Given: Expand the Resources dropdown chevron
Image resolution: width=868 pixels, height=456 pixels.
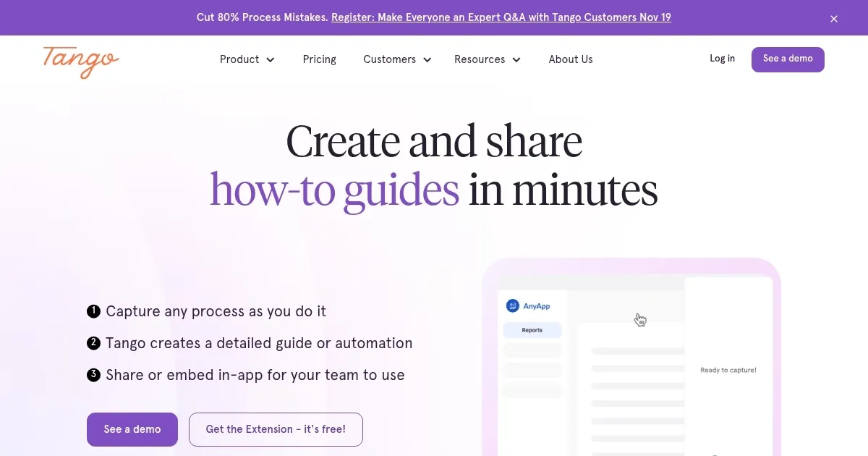Looking at the screenshot, I should tap(516, 60).
